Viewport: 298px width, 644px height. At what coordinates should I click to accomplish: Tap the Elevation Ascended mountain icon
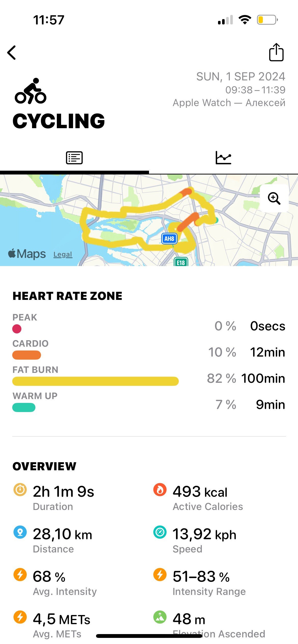[160, 617]
